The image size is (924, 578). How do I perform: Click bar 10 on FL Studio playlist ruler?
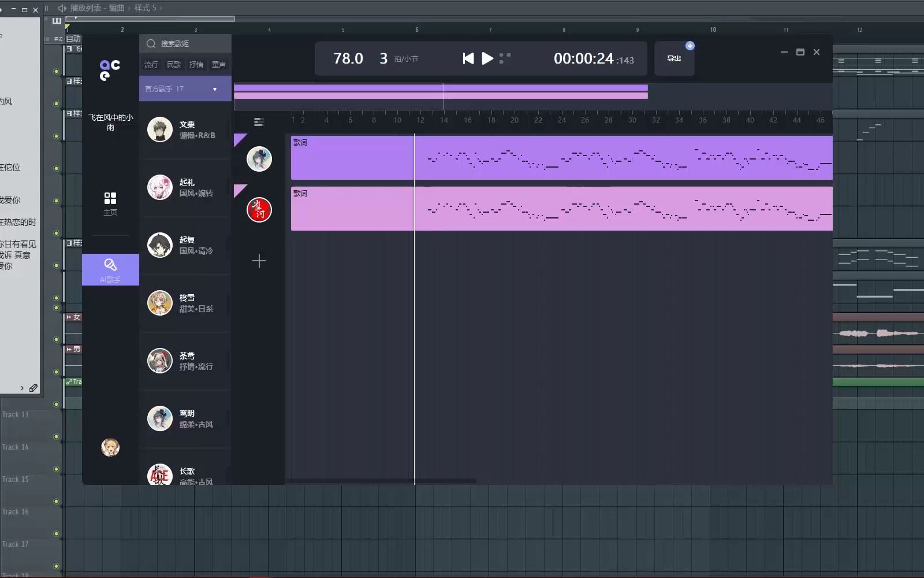tap(713, 29)
